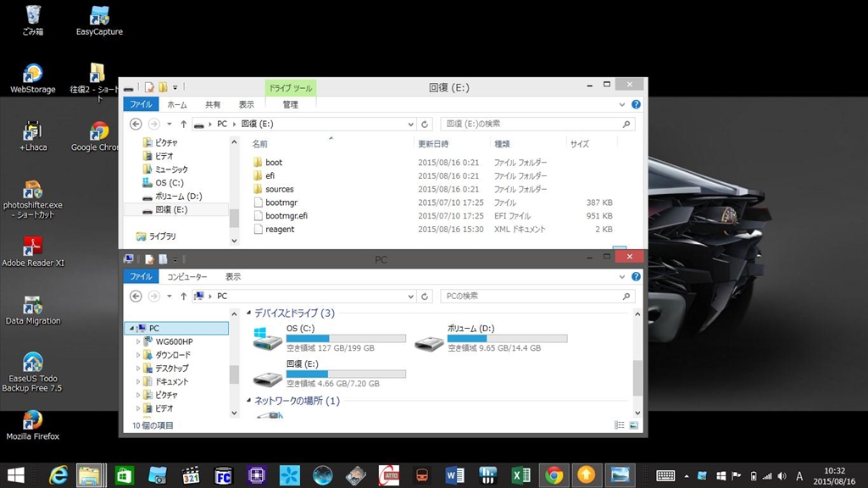Open the ごみ箱 recycle bin icon
The width and height of the screenshot is (868, 488).
point(33,20)
